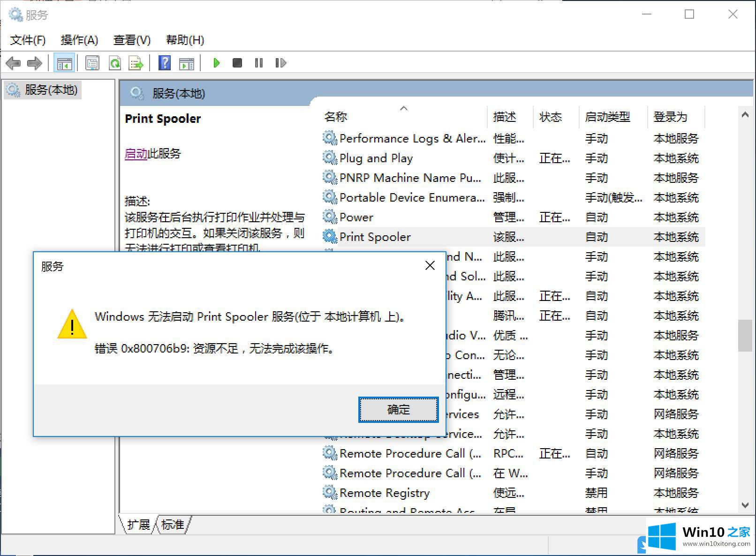Image resolution: width=756 pixels, height=556 pixels.
Task: Click 本地系统 logon cell of Power row
Action: point(676,217)
